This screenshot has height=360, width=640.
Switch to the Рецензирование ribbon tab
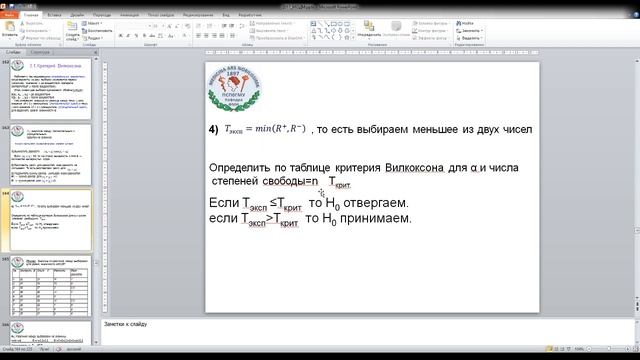tap(198, 15)
